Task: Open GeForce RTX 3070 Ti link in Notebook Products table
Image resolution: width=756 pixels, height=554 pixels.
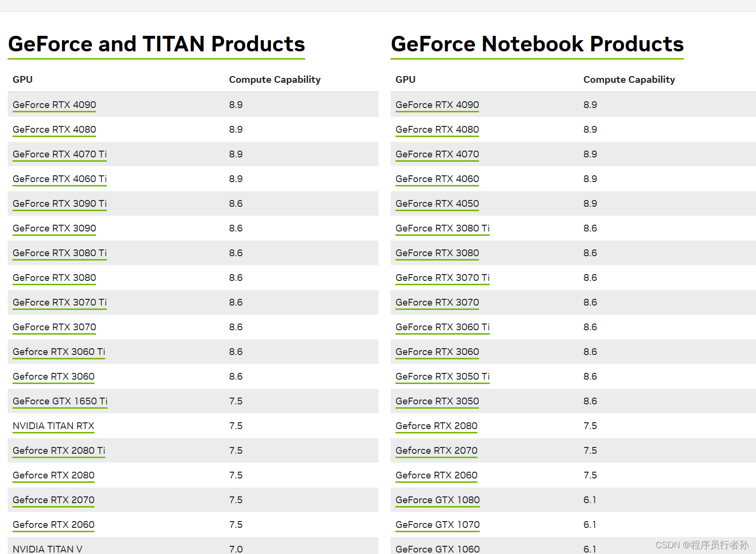Action: pyautogui.click(x=442, y=277)
